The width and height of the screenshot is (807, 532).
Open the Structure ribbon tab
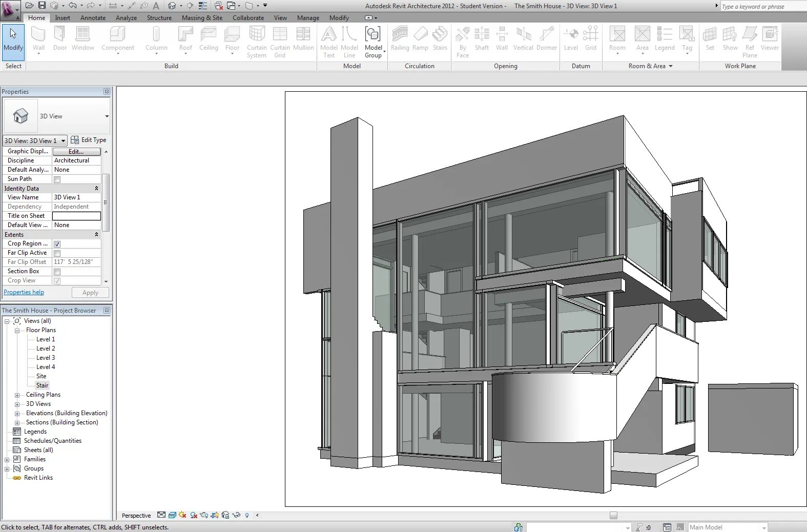point(159,17)
